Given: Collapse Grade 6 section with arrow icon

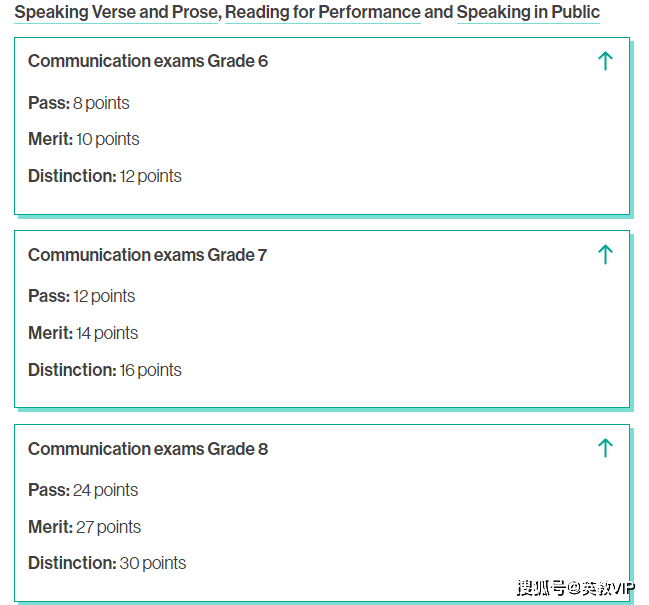Looking at the screenshot, I should point(605,61).
